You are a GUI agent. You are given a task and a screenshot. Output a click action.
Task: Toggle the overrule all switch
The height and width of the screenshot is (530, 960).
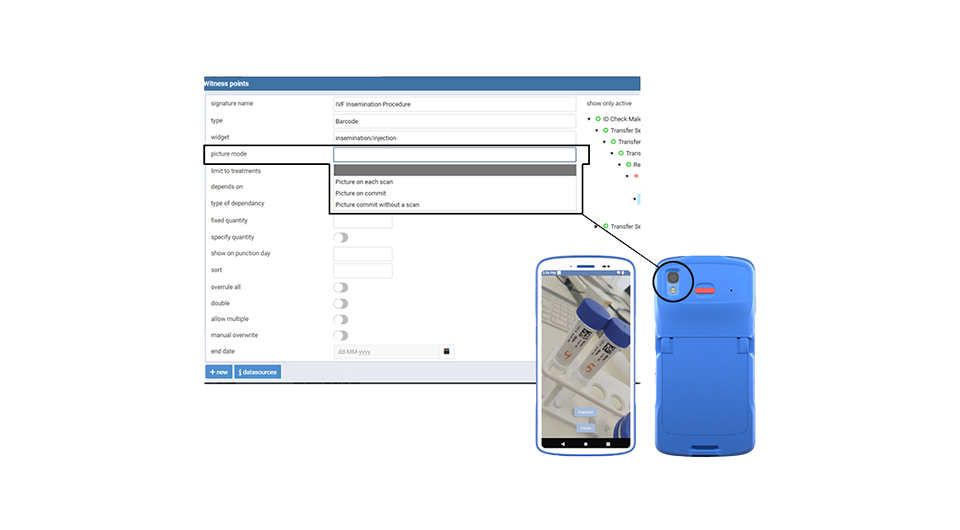pos(341,287)
